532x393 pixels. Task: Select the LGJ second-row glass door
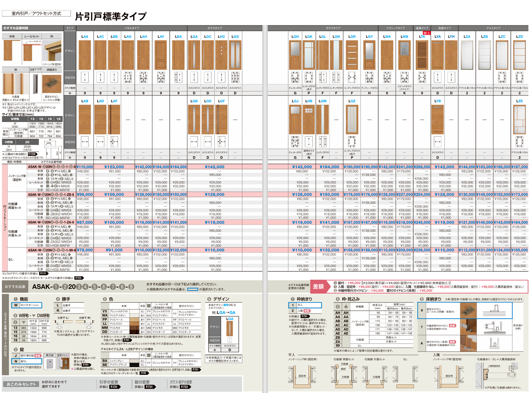(295, 119)
